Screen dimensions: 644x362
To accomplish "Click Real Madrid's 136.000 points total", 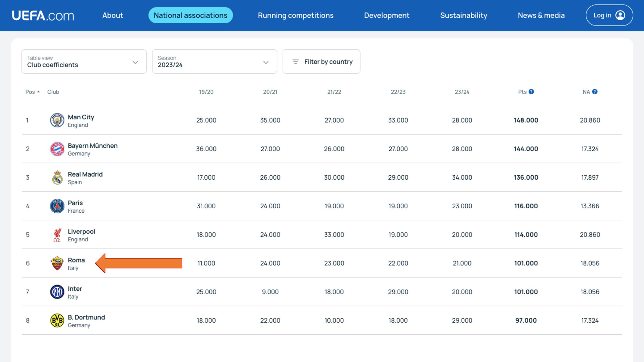I will (x=526, y=178).
